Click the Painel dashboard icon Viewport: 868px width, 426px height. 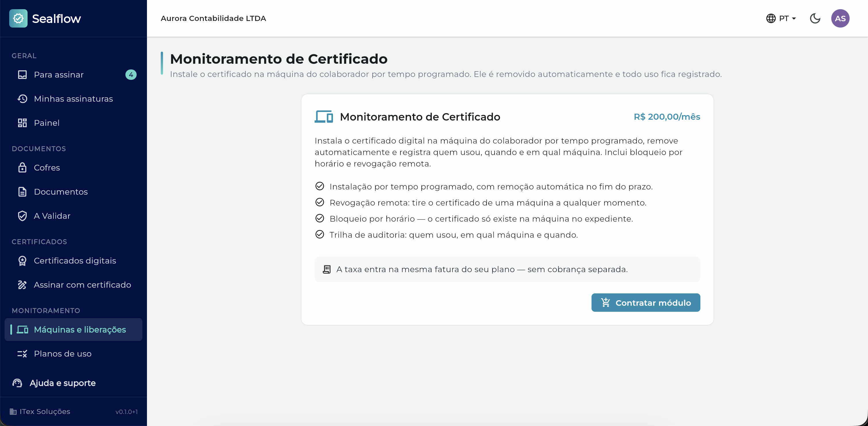(22, 123)
